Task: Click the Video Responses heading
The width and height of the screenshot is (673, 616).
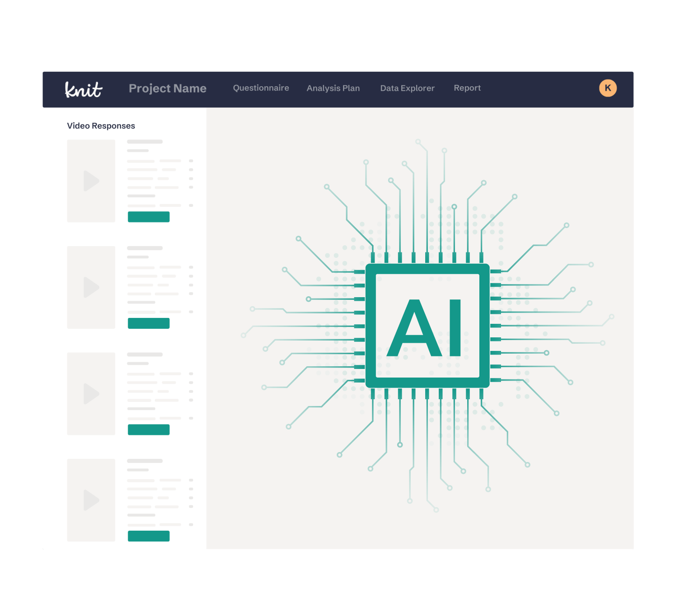Action: pos(101,126)
